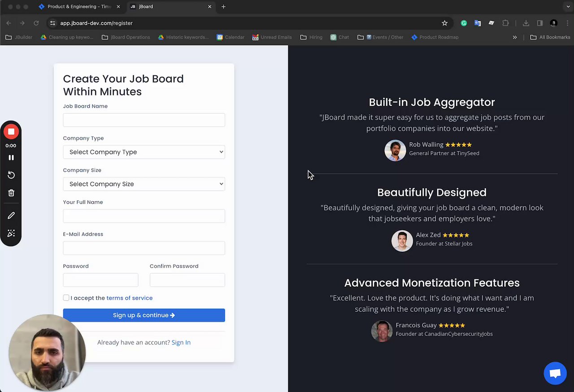Follow the Sign In link
Image resolution: width=574 pixels, height=392 pixels.
point(181,342)
